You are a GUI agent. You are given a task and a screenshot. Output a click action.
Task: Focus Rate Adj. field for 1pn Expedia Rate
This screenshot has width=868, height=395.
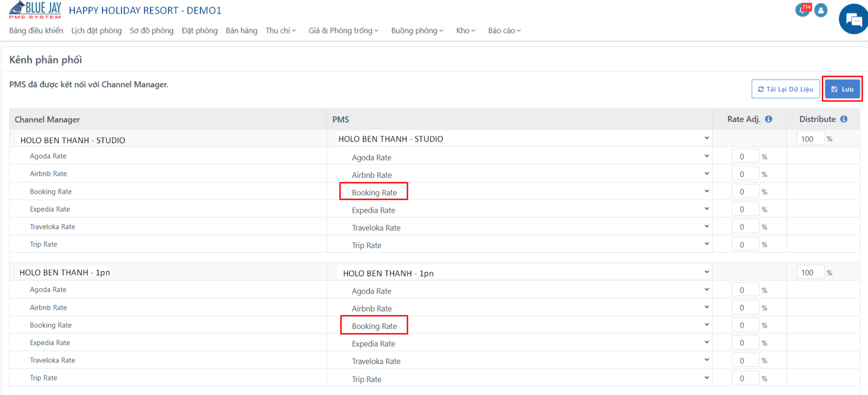[x=745, y=343]
